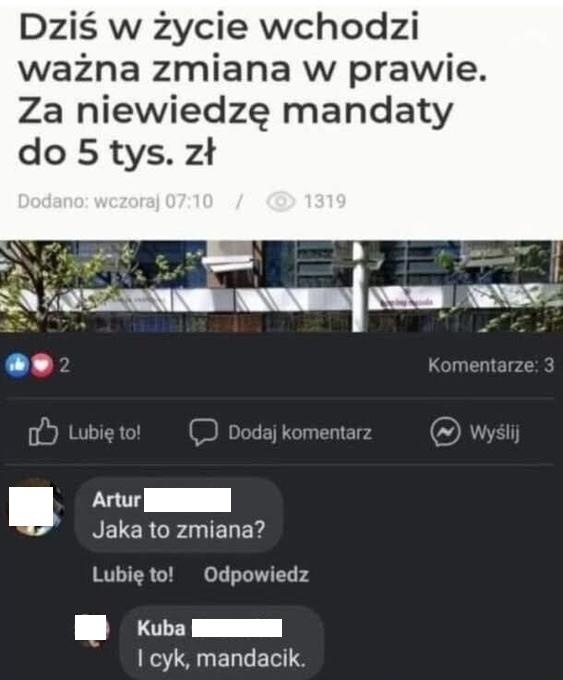Click the thumbs-up icon beside Lubię to!
Image resolution: width=563 pixels, height=680 pixels.
tap(43, 432)
